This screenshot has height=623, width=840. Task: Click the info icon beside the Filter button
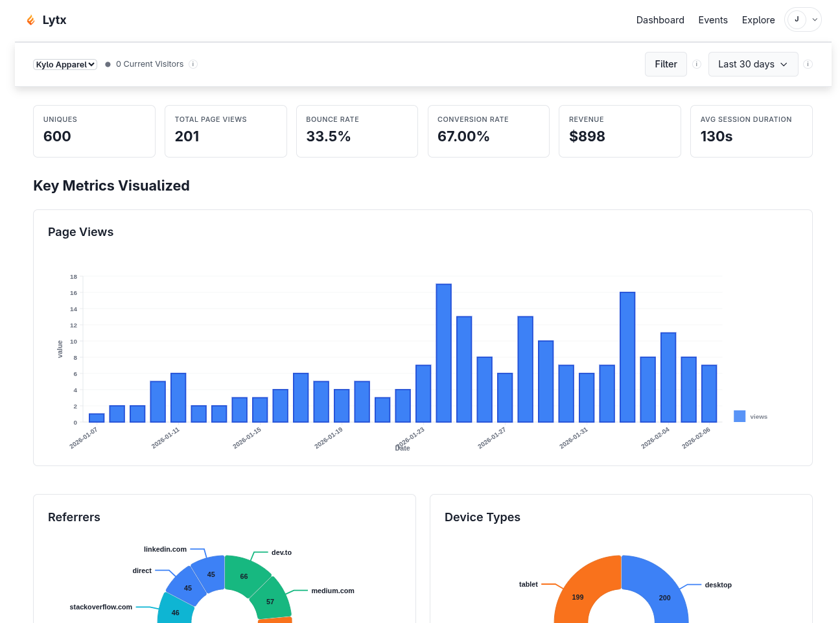[x=697, y=64]
